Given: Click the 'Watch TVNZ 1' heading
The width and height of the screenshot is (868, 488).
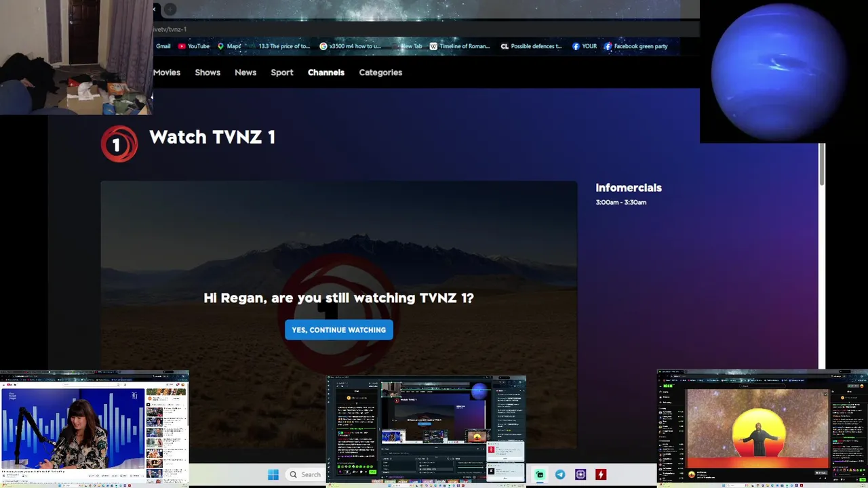Looking at the screenshot, I should tap(212, 137).
